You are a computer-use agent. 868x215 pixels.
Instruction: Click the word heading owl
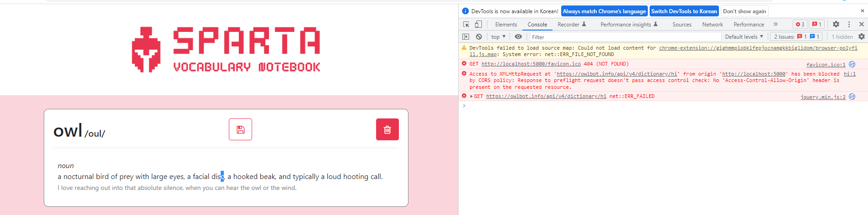pyautogui.click(x=68, y=131)
